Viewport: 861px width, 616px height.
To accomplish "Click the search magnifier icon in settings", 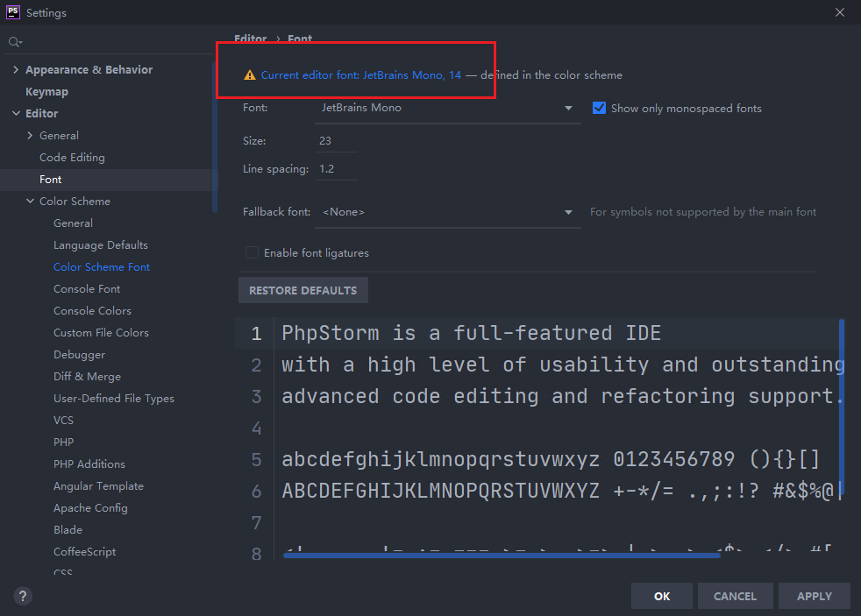I will [x=15, y=42].
